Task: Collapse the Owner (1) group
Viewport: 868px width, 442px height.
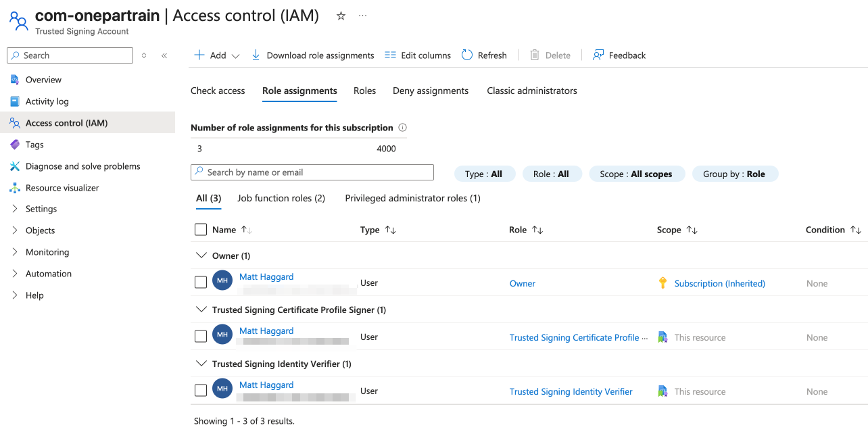Action: pos(201,255)
